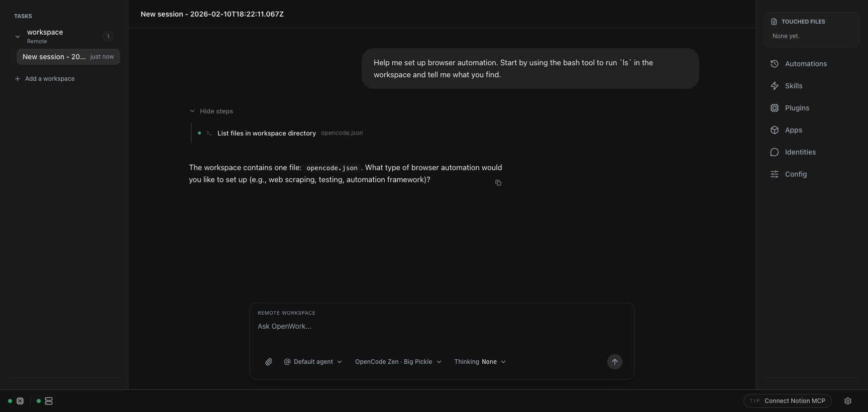Collapse the workspace tree chevron
868x412 pixels.
point(18,36)
